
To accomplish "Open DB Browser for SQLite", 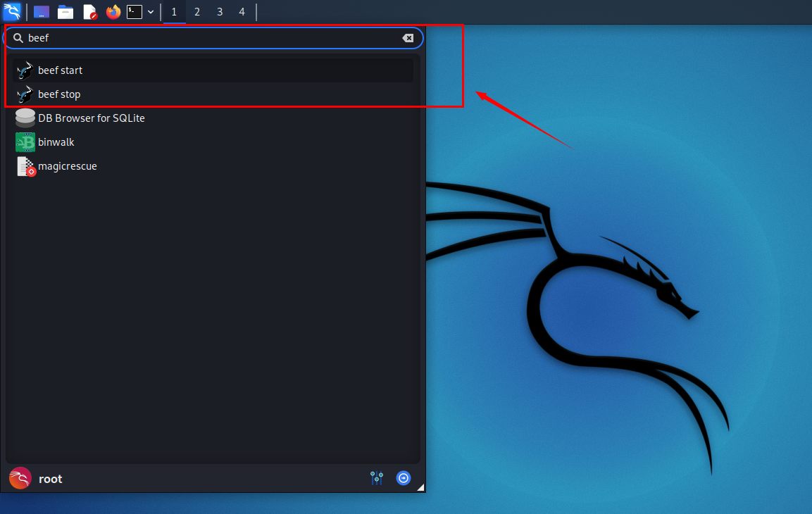I will click(x=213, y=118).
